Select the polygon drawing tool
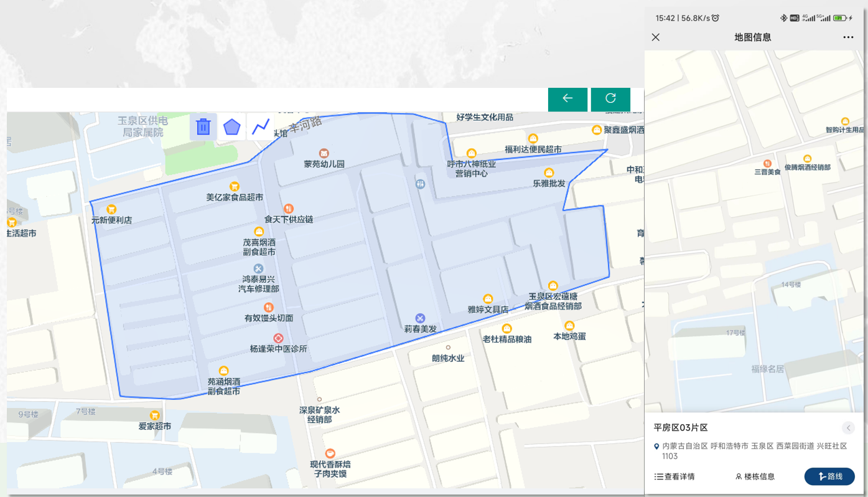The image size is (868, 497). tap(232, 127)
